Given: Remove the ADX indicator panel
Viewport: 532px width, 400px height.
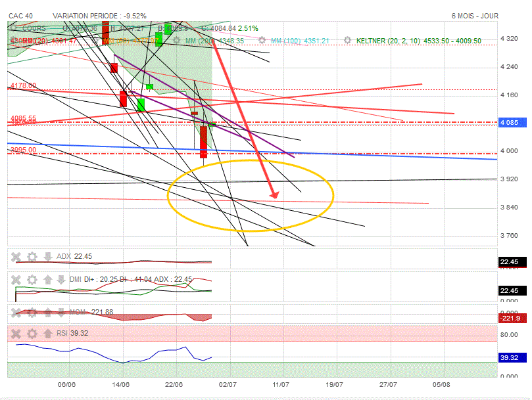Looking at the screenshot, I should (x=16, y=257).
